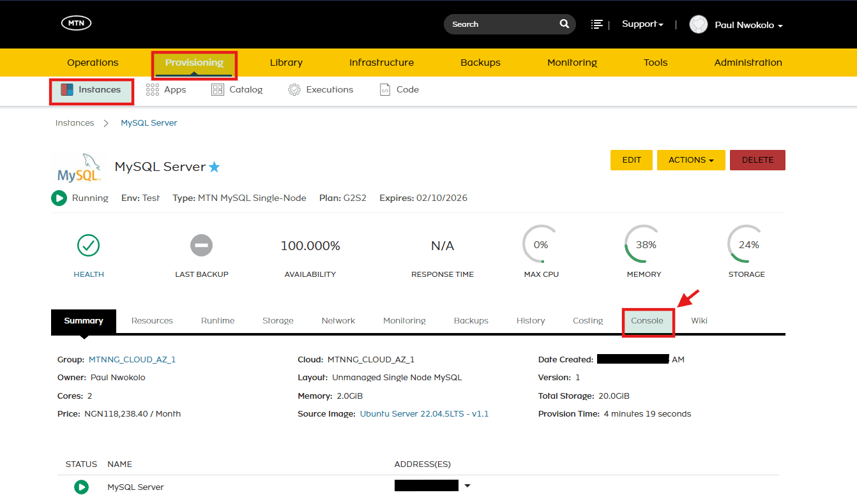
Task: Open the Library menu
Action: pos(286,63)
